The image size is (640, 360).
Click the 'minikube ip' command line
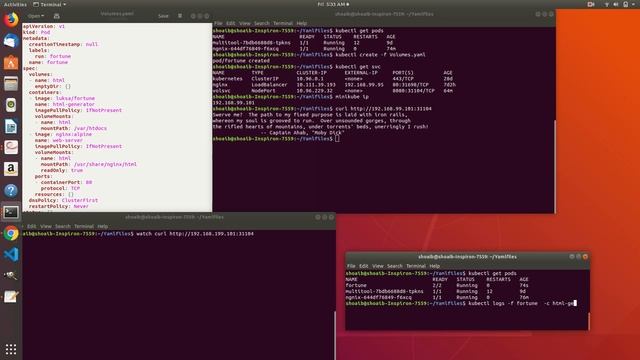(291, 97)
